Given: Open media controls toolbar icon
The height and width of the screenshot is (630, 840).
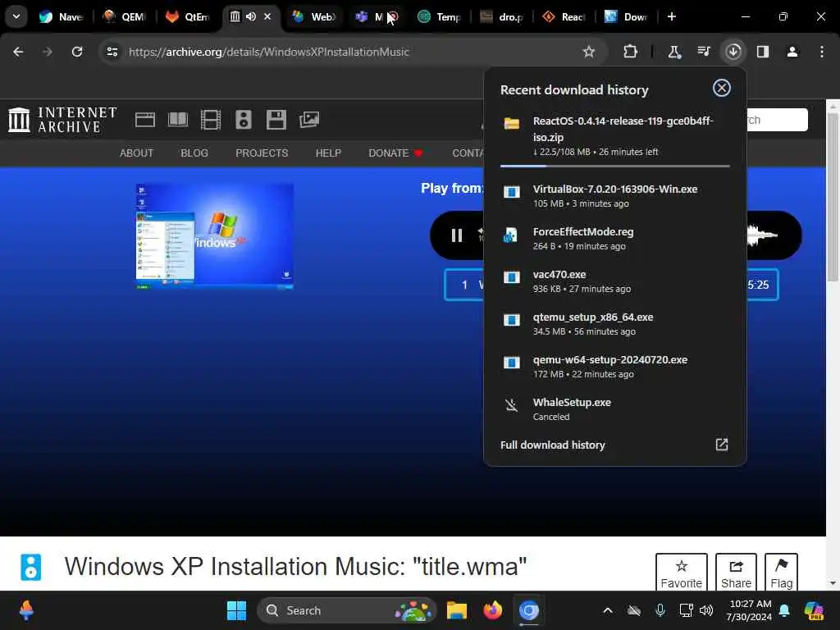Looking at the screenshot, I should (703, 52).
